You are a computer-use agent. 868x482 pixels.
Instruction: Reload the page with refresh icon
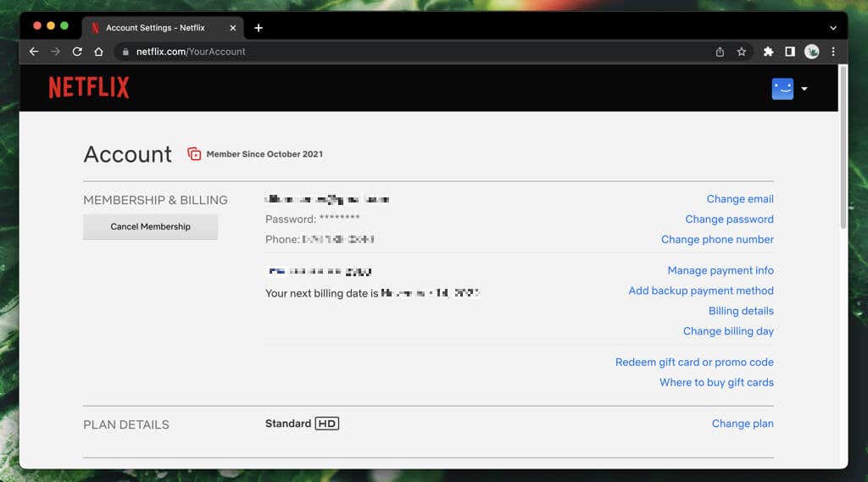tap(77, 52)
